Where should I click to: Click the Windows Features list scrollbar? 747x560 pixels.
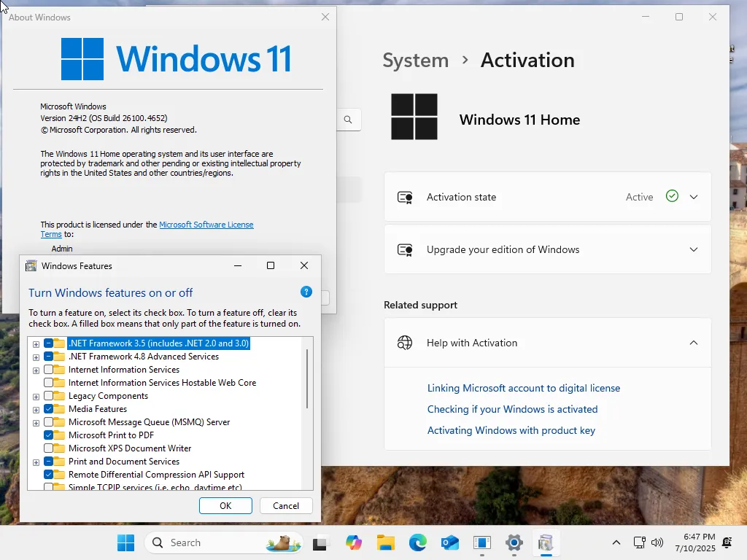click(x=307, y=379)
